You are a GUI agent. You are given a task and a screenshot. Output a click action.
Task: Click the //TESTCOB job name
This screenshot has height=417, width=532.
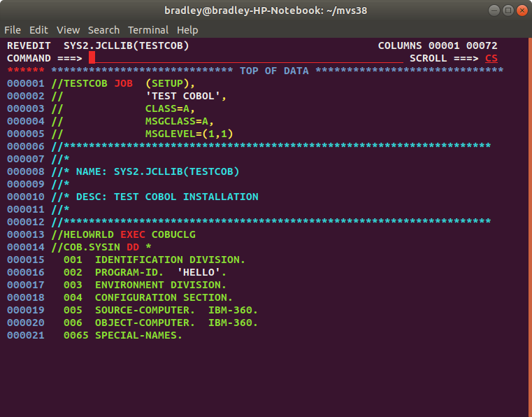pyautogui.click(x=80, y=83)
